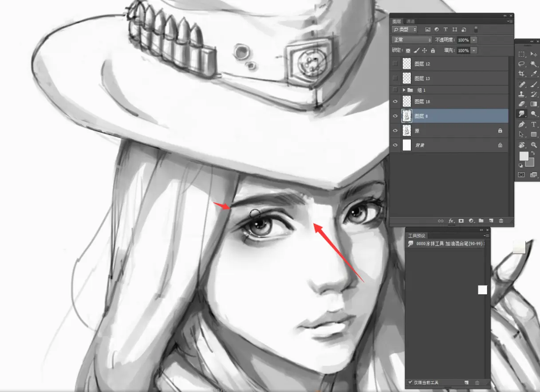Show the hidden 图层 13 layer

tap(395, 78)
